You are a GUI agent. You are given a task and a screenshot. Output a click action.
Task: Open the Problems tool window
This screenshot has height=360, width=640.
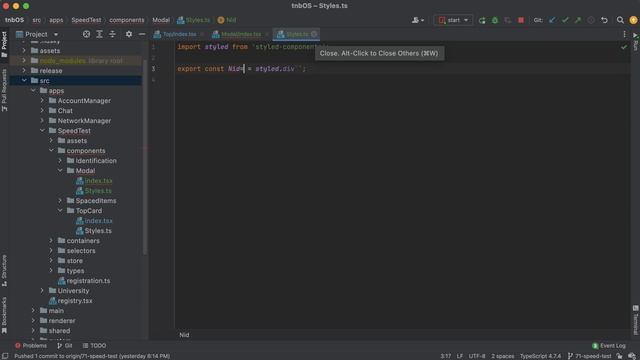tap(31, 346)
